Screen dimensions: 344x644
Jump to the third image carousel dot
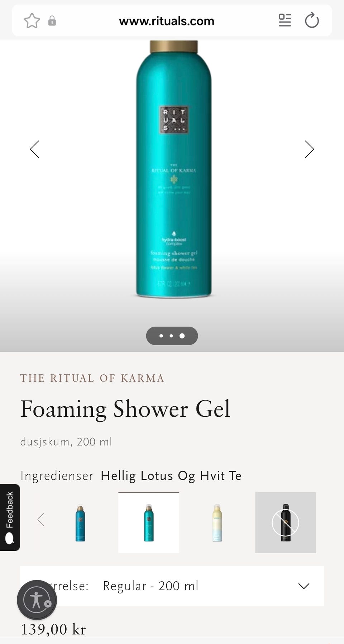(182, 336)
